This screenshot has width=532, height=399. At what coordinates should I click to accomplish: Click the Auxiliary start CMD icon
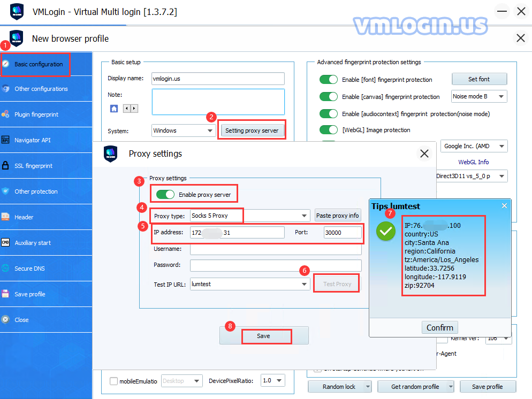pyautogui.click(x=5, y=243)
